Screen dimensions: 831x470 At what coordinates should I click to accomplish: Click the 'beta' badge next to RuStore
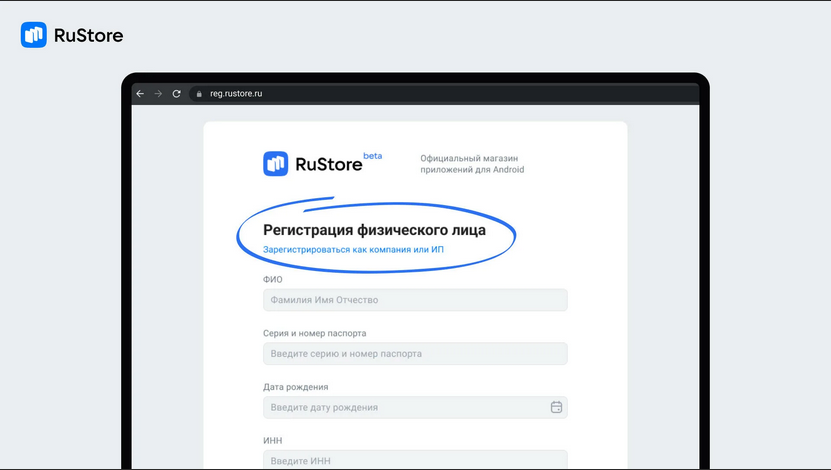pyautogui.click(x=373, y=156)
